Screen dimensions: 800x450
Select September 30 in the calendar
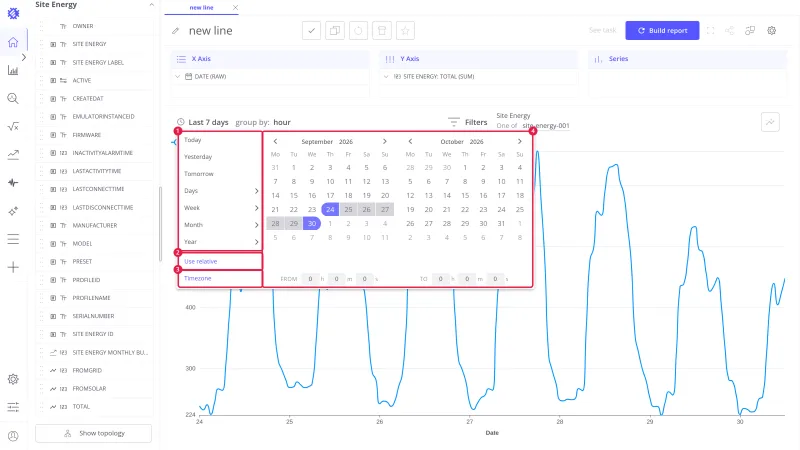(x=312, y=223)
